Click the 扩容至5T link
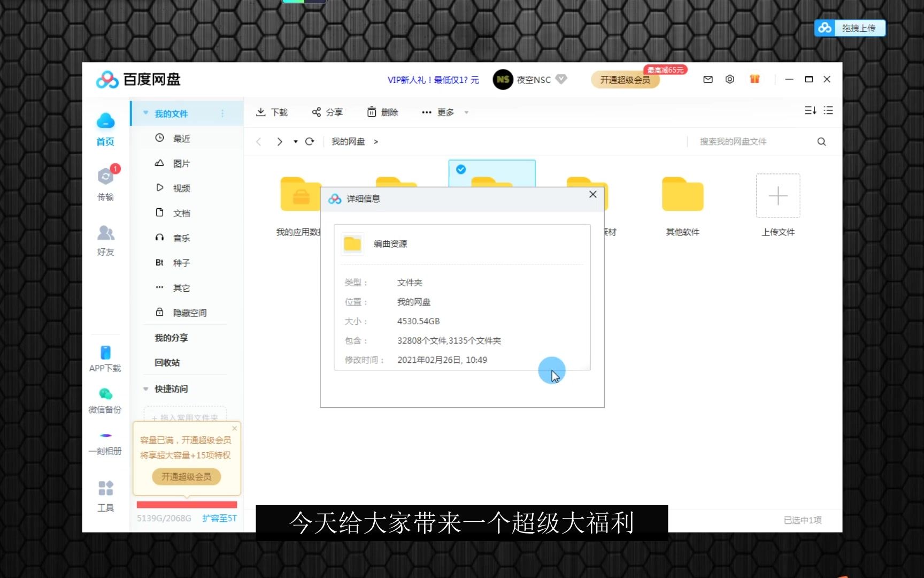This screenshot has width=924, height=578. pos(219,518)
